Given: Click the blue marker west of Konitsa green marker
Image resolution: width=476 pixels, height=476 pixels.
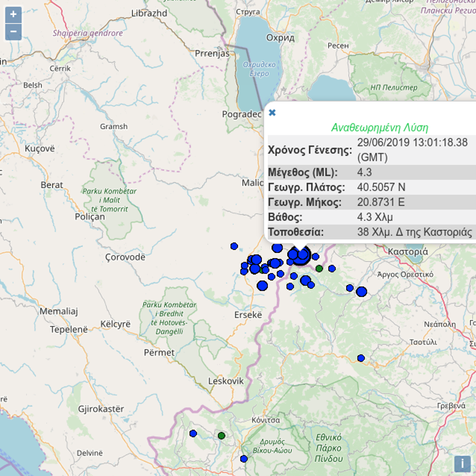Looking at the screenshot, I should 193,433.
